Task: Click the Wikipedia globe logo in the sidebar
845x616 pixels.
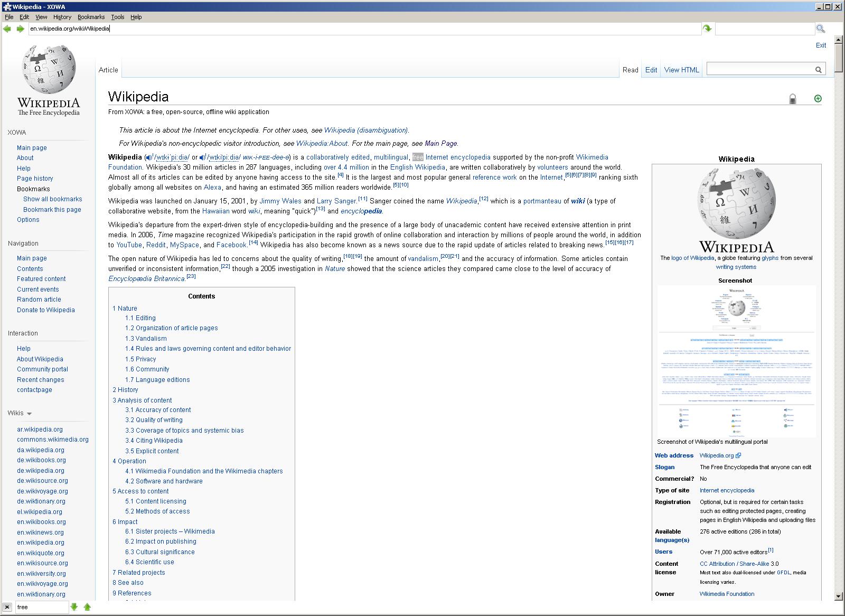Action: pyautogui.click(x=49, y=80)
